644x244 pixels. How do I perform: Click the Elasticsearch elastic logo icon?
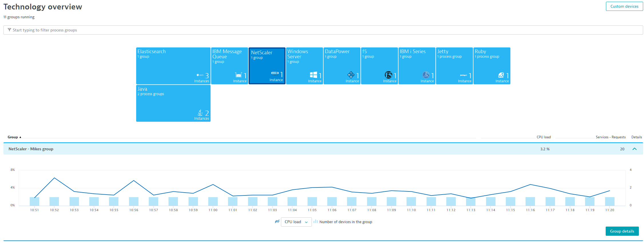point(200,75)
